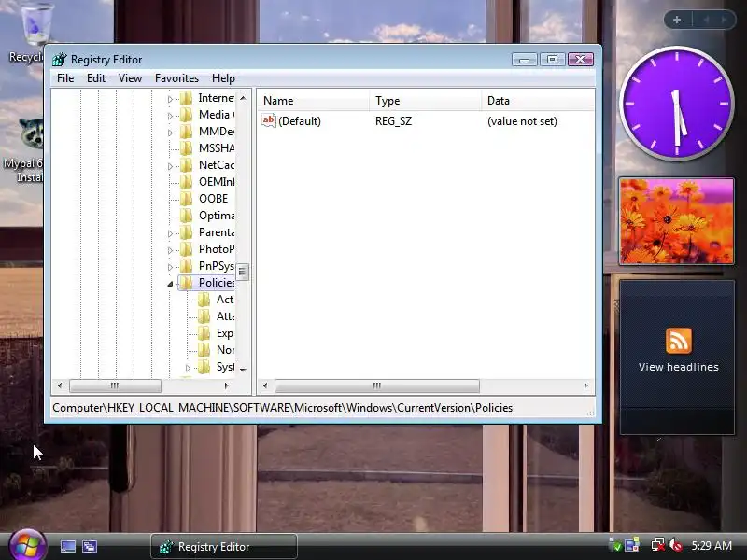Open the File menu

click(65, 78)
